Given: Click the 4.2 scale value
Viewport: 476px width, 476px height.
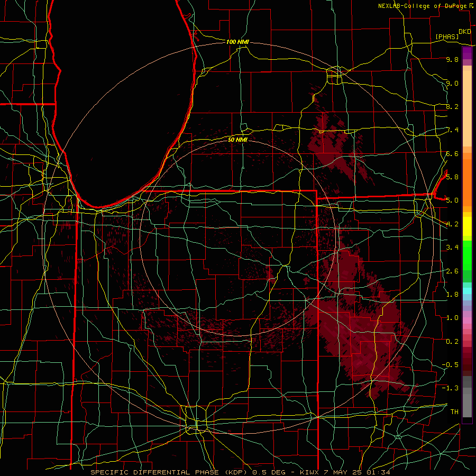Looking at the screenshot, I should pyautogui.click(x=452, y=224).
